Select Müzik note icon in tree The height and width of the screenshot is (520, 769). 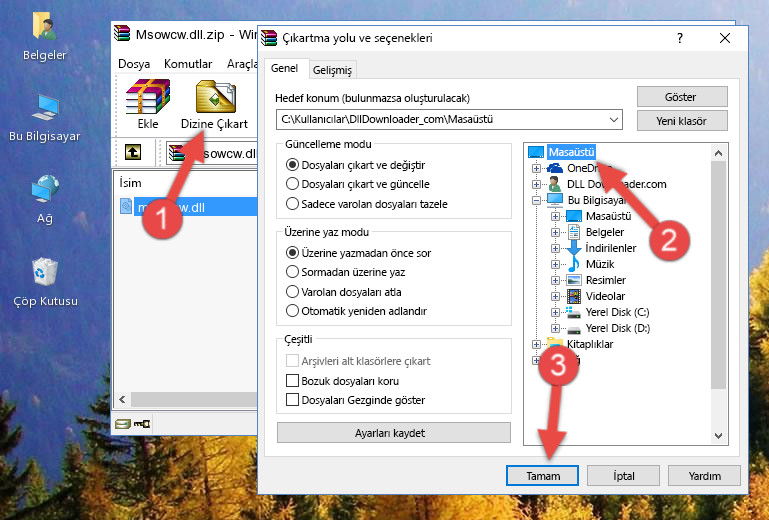tap(573, 264)
